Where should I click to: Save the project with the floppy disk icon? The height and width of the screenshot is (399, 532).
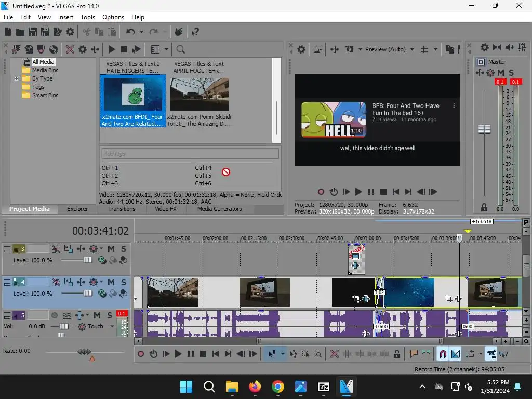click(x=33, y=32)
